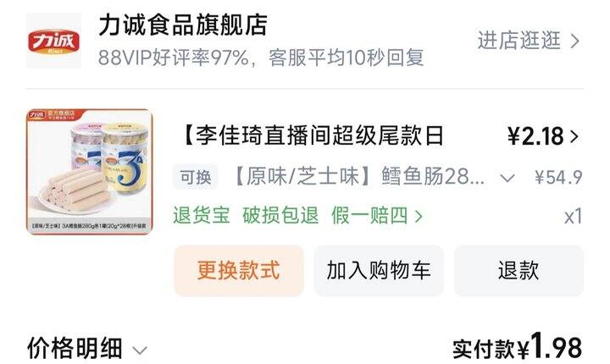View the 退货宝 guarantee
Viewport: 610px width, 364px height.
[x=202, y=216]
